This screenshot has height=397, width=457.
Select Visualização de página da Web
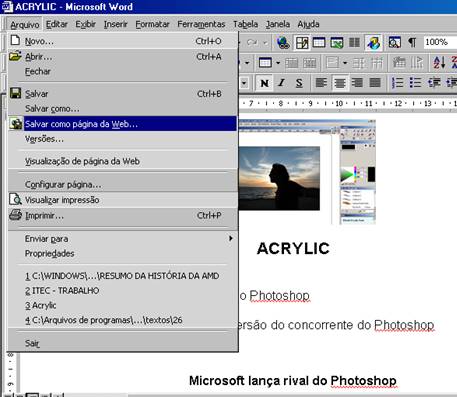123,161
